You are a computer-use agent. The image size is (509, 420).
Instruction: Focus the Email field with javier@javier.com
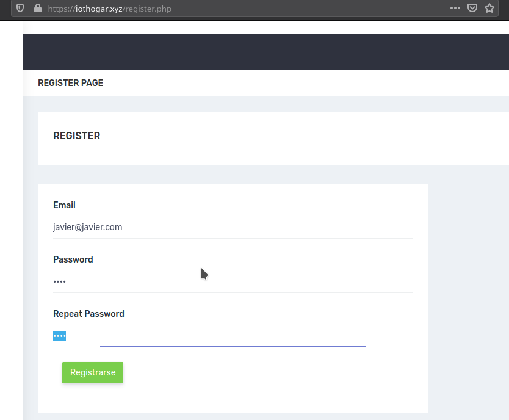pyautogui.click(x=232, y=227)
